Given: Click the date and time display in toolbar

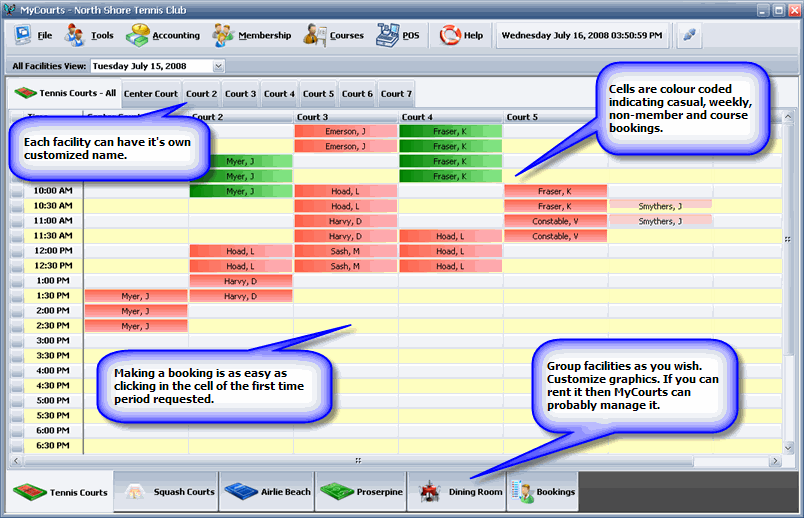Looking at the screenshot, I should [x=582, y=35].
